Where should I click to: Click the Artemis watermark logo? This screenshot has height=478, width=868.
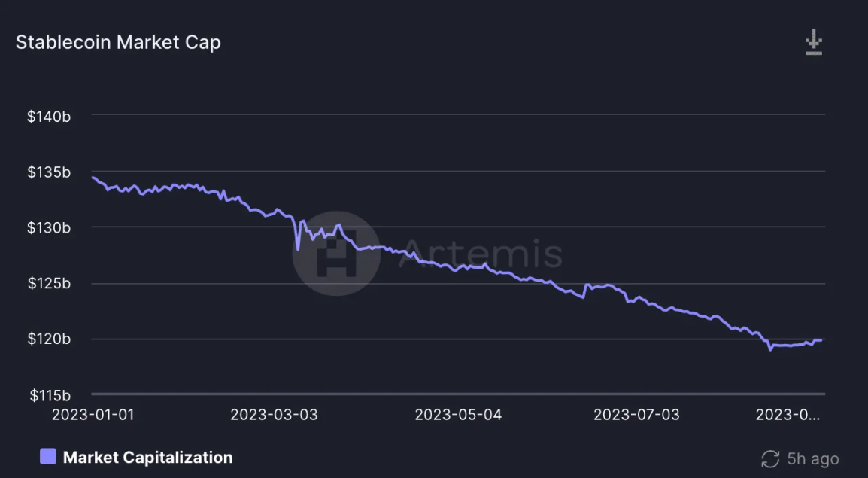[x=336, y=254]
